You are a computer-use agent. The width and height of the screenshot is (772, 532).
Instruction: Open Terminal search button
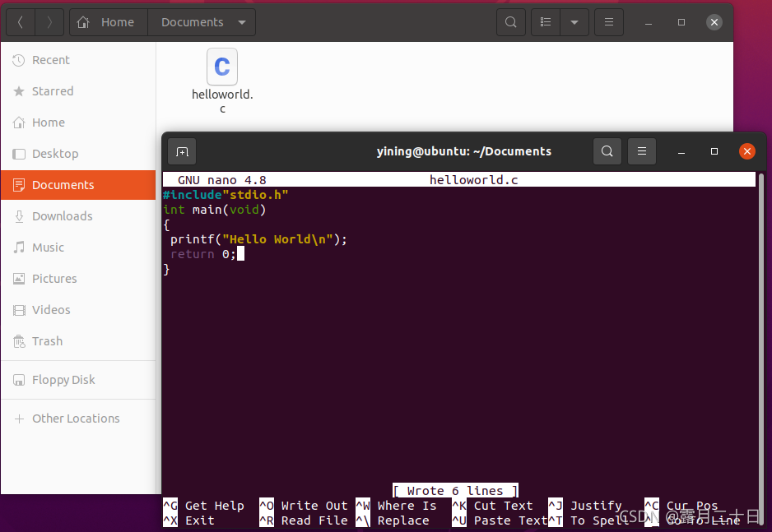[x=607, y=151]
